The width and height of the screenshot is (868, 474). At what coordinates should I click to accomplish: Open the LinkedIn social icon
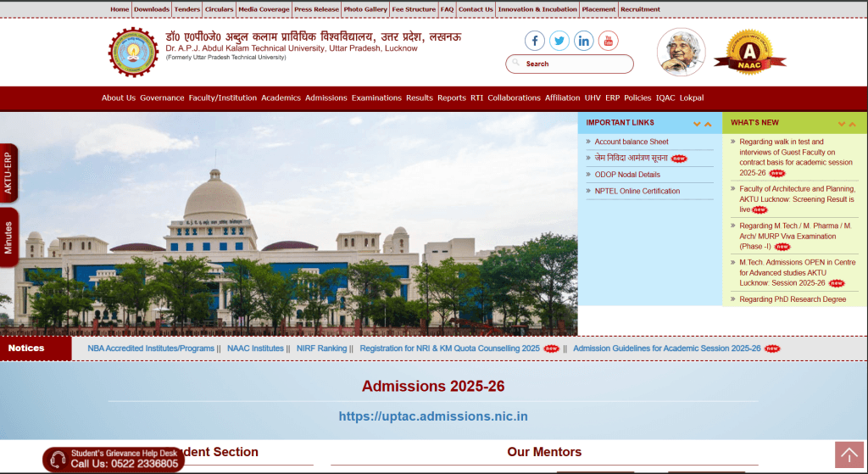(x=583, y=41)
